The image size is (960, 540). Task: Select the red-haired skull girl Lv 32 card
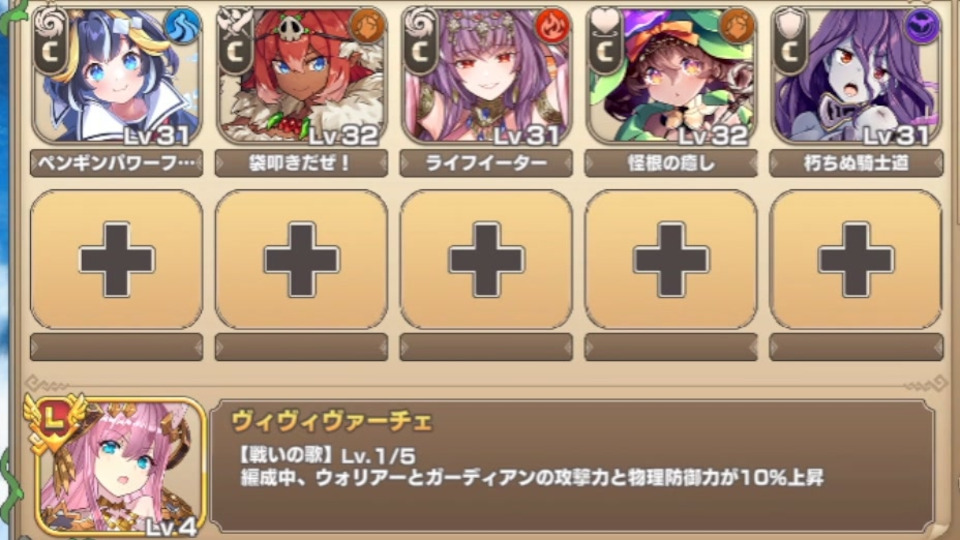[301, 75]
